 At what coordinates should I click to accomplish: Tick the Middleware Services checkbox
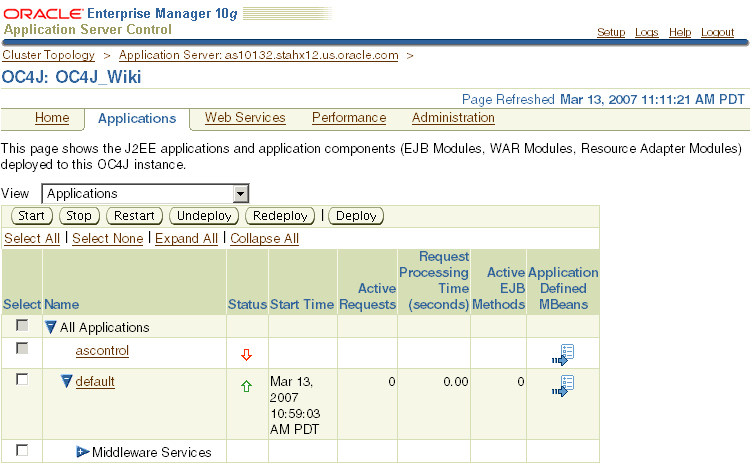coord(22,450)
